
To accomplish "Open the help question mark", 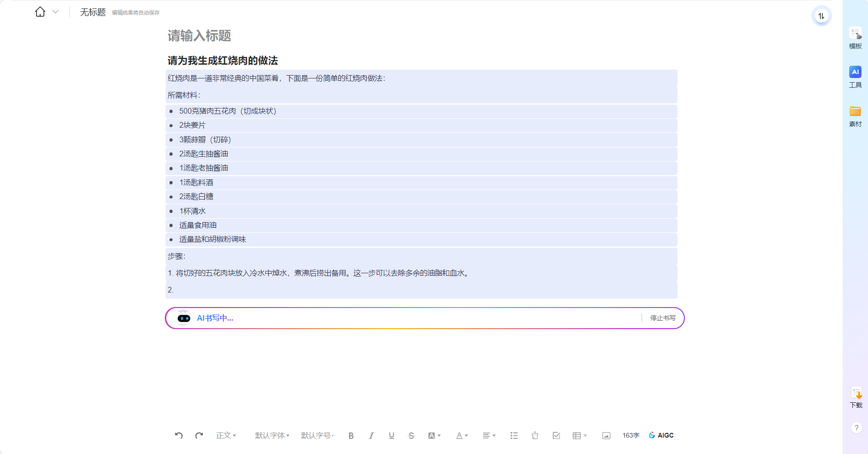I will [856, 428].
